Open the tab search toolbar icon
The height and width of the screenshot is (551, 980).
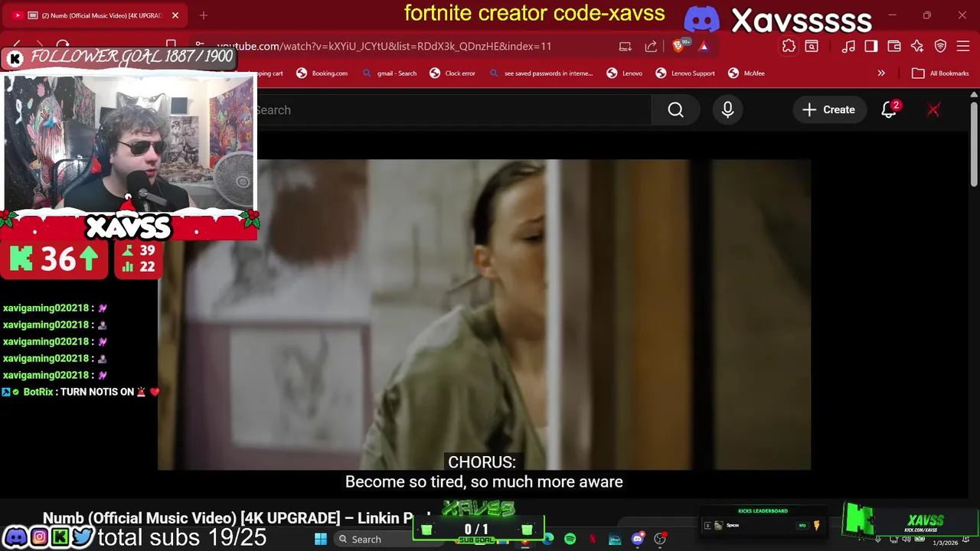812,46
